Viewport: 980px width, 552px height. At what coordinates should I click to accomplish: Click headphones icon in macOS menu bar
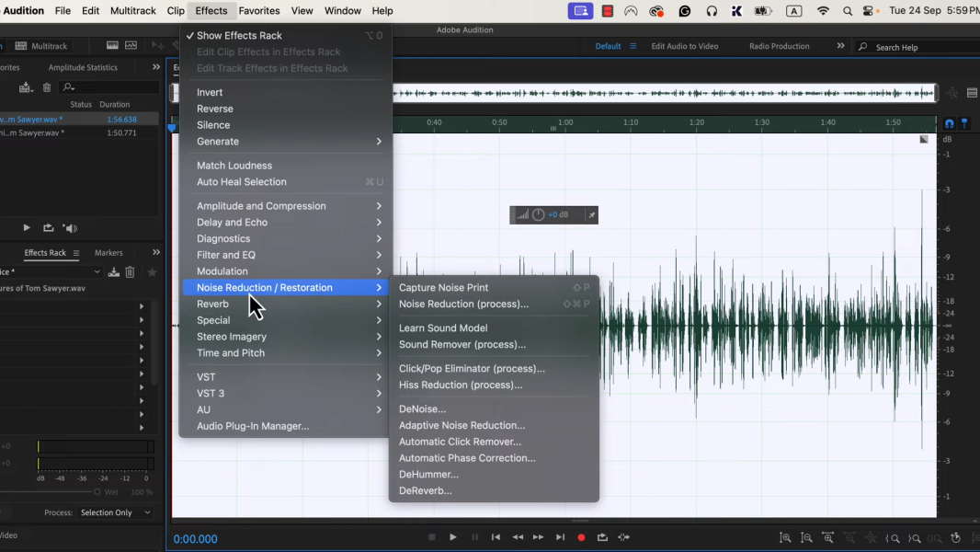(x=712, y=11)
